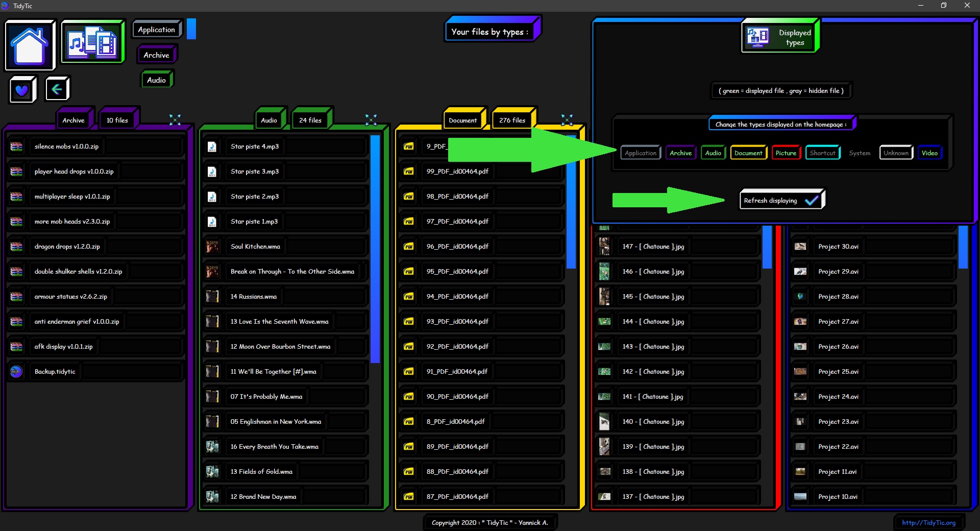980x531 pixels.
Task: Click the PDF icon of 90_PDF_id00464.pdf
Action: pyautogui.click(x=409, y=397)
